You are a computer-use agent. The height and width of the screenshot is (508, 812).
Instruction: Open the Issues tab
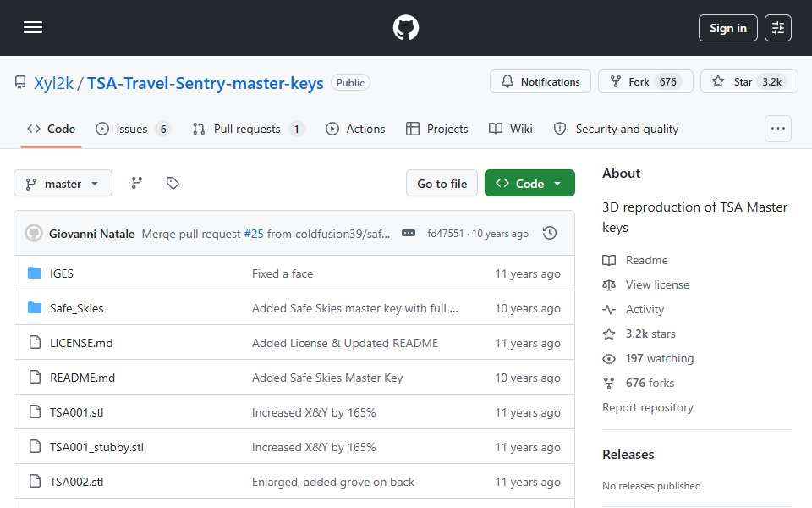coord(133,129)
